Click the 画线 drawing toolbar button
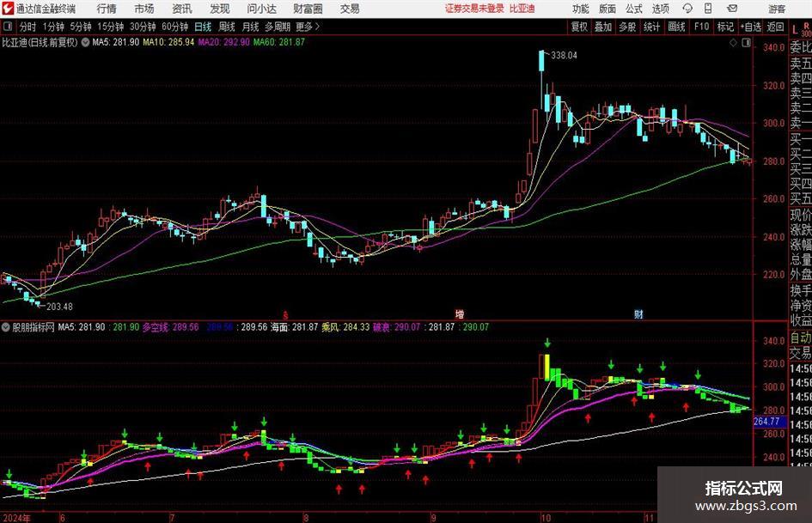This screenshot has height=523, width=812. coord(676,27)
